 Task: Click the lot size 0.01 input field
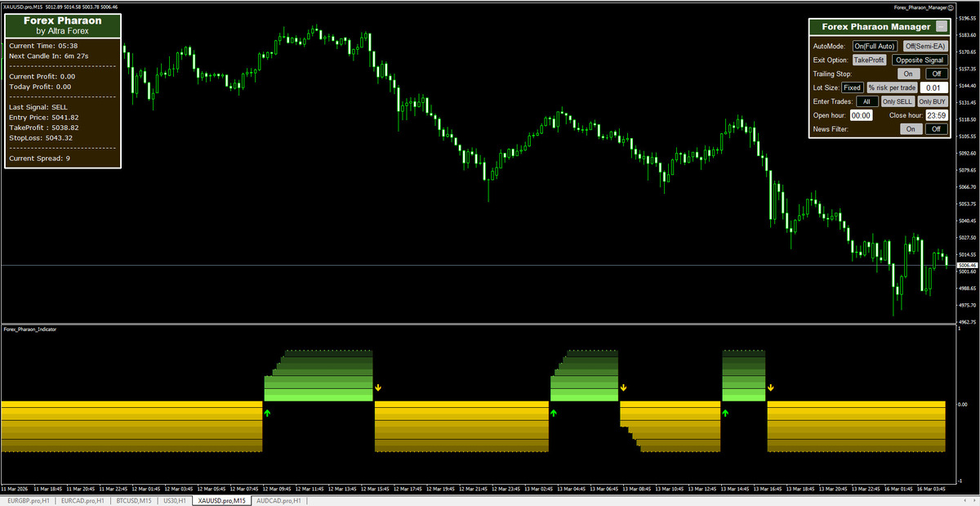tap(934, 87)
